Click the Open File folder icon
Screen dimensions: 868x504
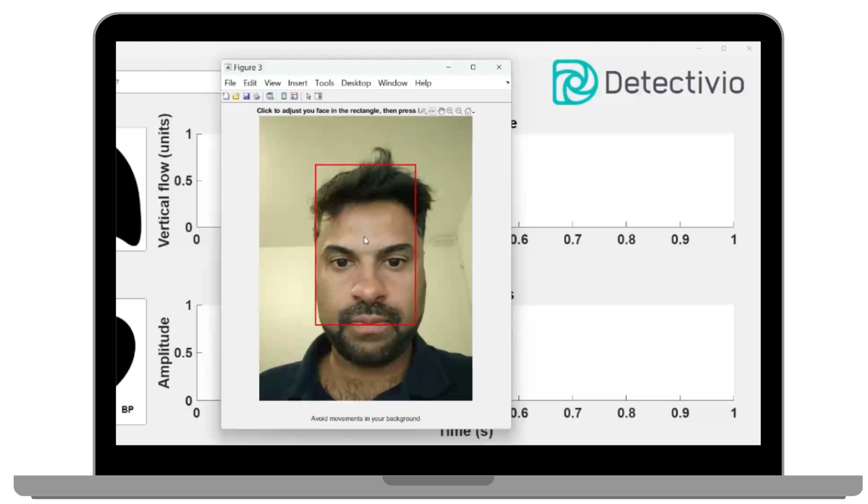pos(236,96)
